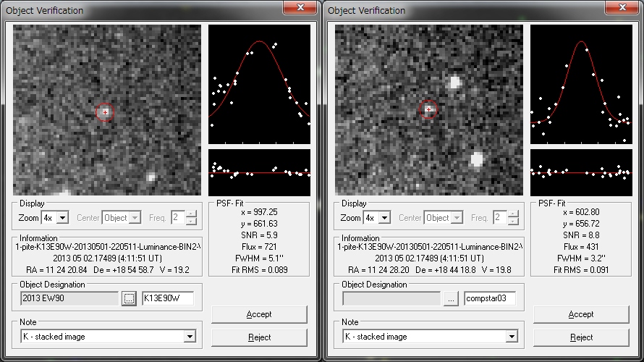Accept the 2013 EW90 object measurement
This screenshot has height=362, width=644.
[259, 314]
